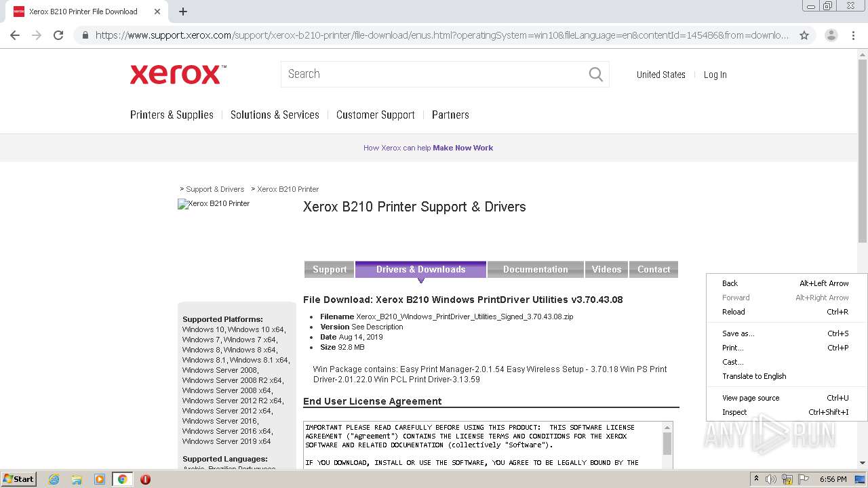Open the Videos tab
The image size is (868, 488).
click(x=606, y=269)
